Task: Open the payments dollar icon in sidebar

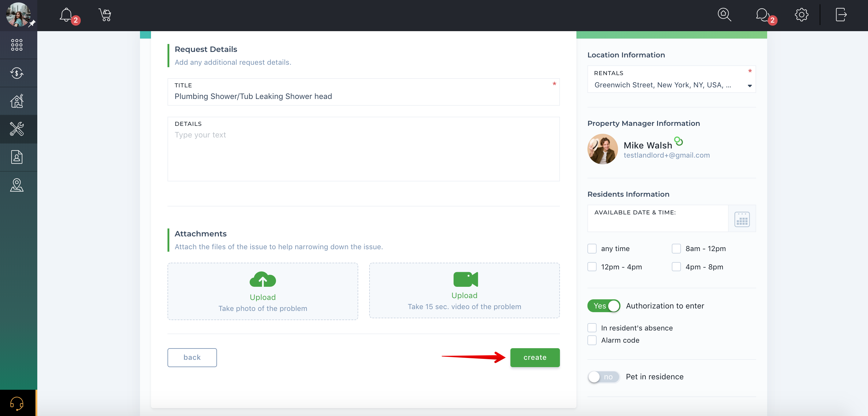Action: pyautogui.click(x=17, y=73)
